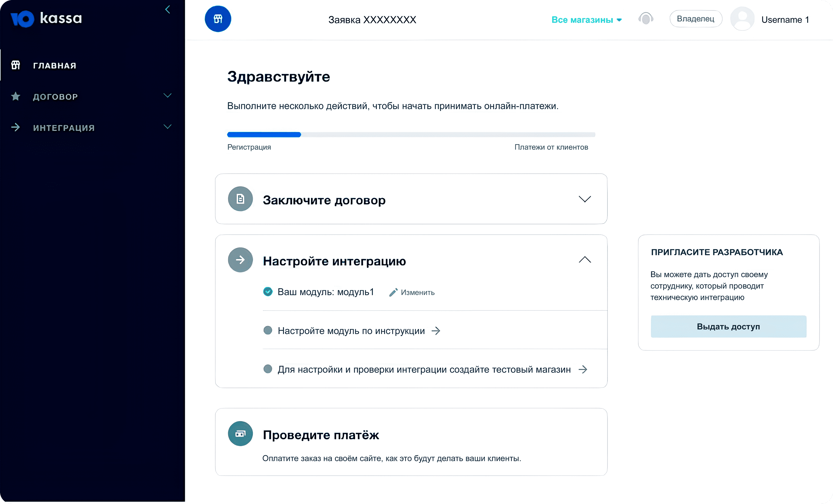833x504 pixels.
Task: Click the Здравствуйте heading
Action: [x=279, y=77]
